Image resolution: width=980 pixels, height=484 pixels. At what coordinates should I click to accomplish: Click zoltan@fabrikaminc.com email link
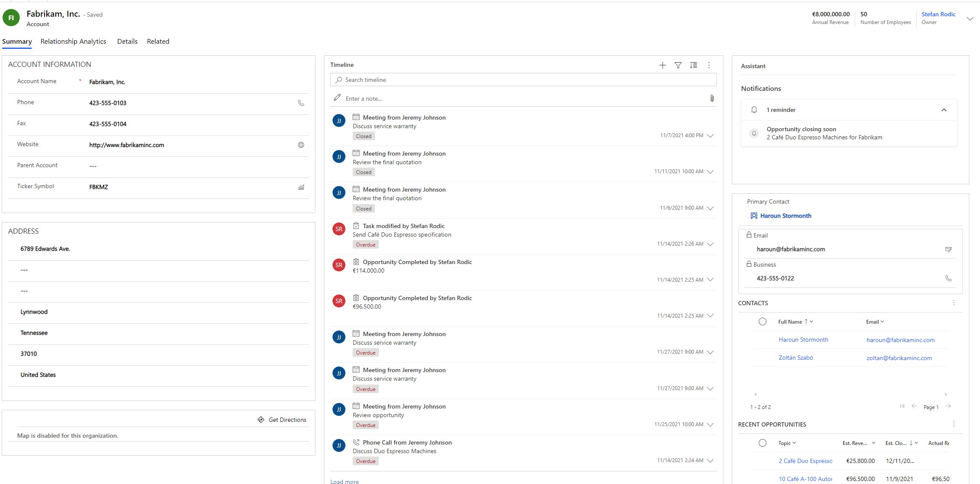899,358
